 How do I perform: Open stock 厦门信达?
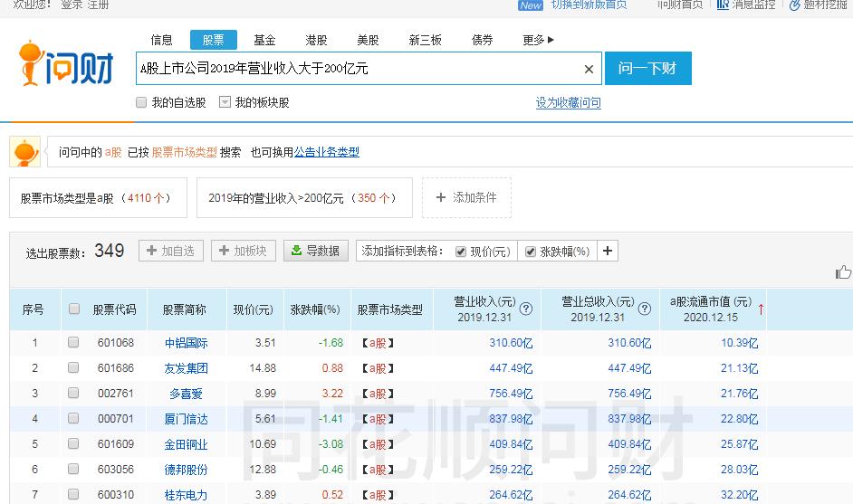186,419
